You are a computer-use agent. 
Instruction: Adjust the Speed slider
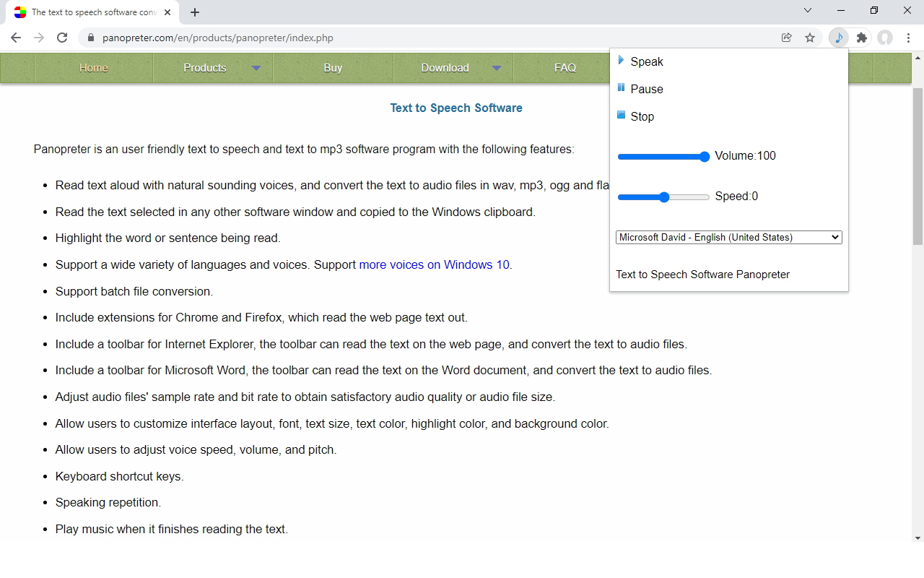click(663, 197)
